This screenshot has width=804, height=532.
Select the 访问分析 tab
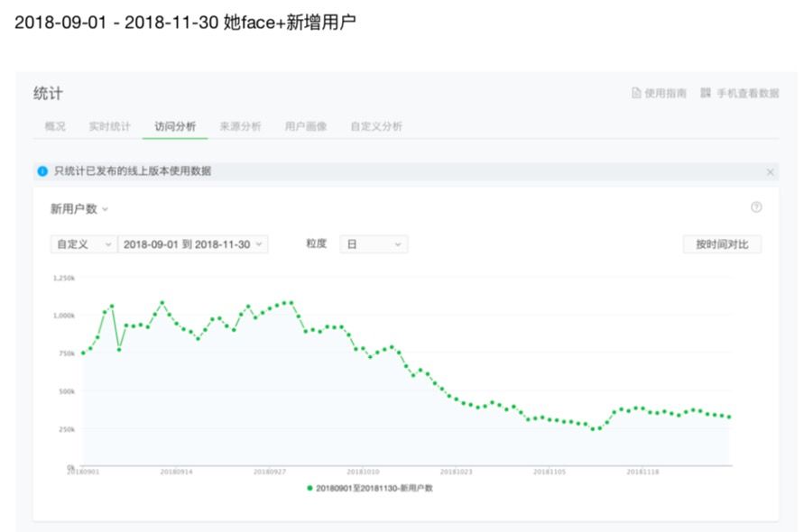[175, 127]
